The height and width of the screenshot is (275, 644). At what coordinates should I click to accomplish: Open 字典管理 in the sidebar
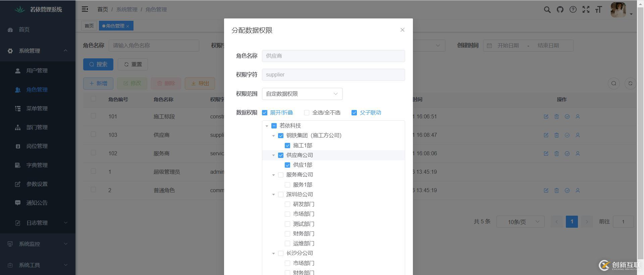[x=38, y=165]
